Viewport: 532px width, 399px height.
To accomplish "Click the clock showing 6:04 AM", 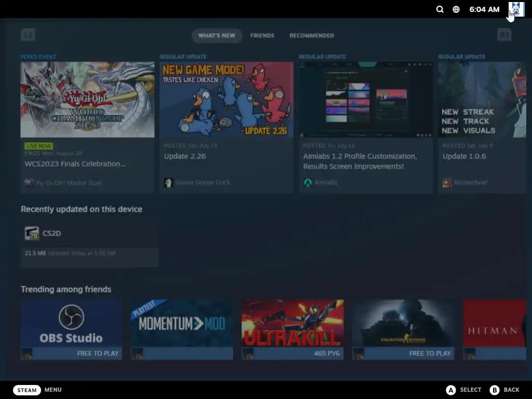I will [484, 9].
